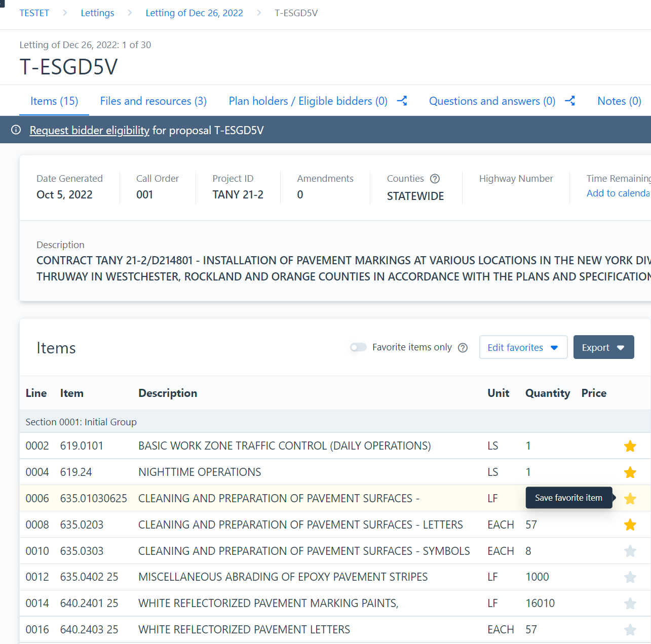This screenshot has height=644, width=651.
Task: Open the Edit favorites dropdown
Action: [523, 347]
